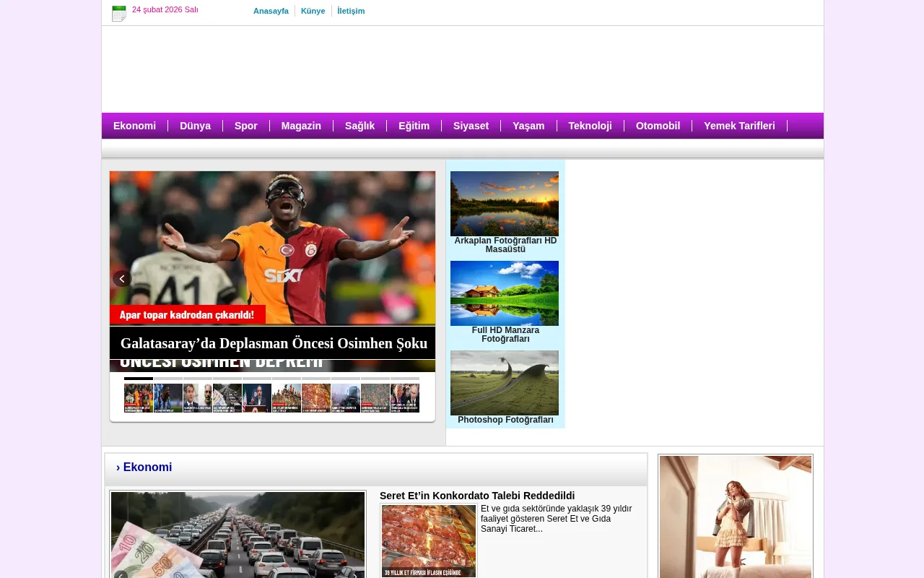Click the headline about Galatasaray Osimhen Şoku

(274, 343)
